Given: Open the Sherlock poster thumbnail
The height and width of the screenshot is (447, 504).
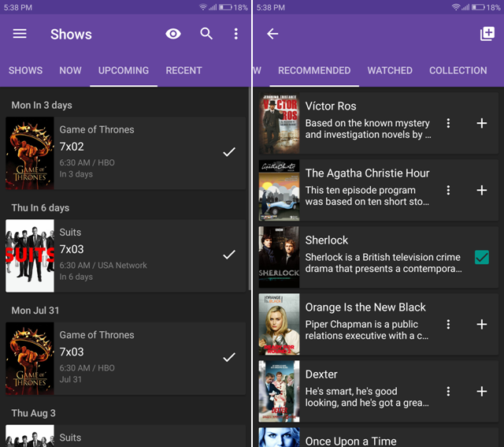Looking at the screenshot, I should click(279, 257).
